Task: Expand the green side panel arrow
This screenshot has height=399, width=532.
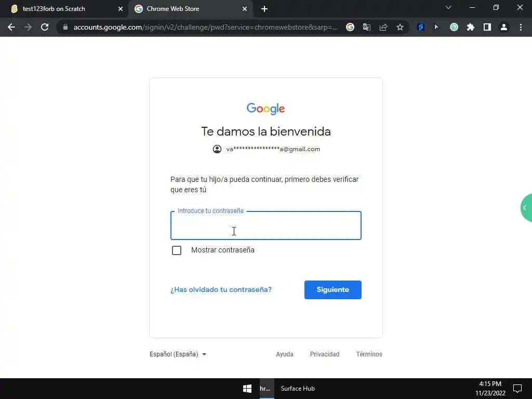Action: point(526,208)
